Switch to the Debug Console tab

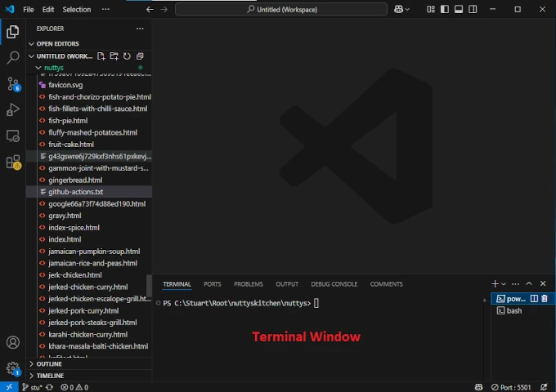click(x=334, y=284)
